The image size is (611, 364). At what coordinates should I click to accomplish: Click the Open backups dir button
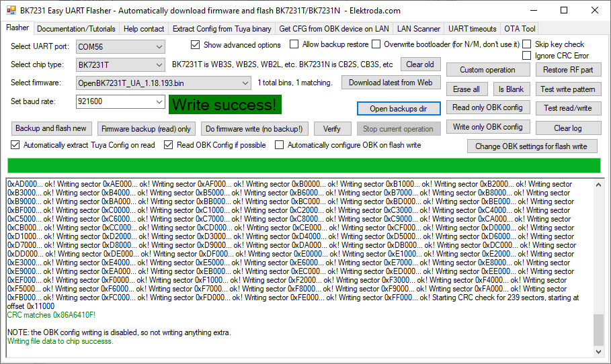(399, 109)
